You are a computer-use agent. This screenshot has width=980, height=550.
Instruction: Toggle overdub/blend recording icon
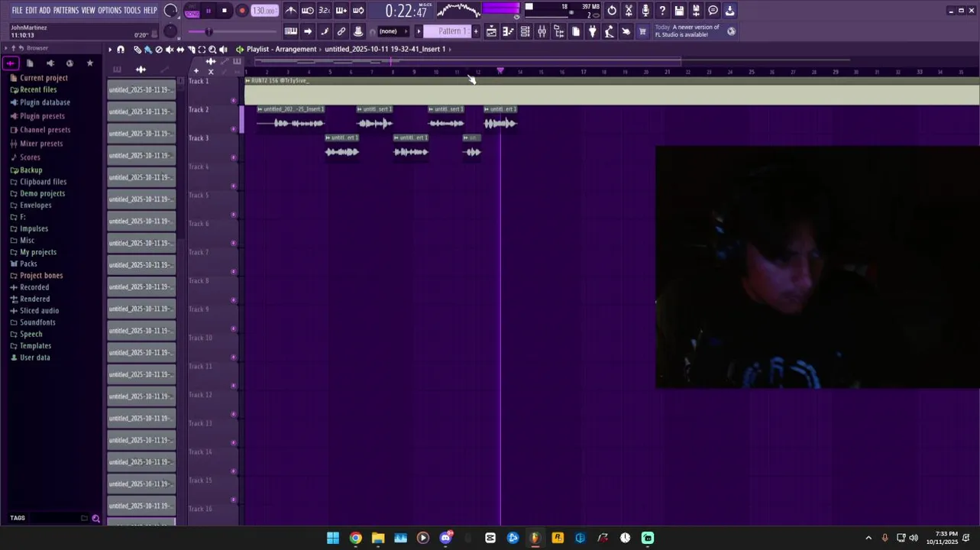click(x=341, y=11)
